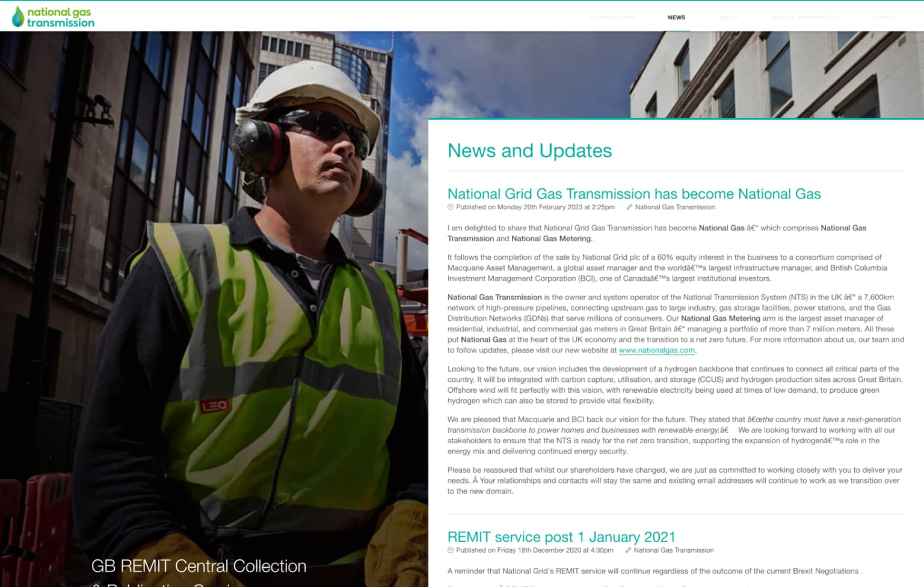Open 'REMIT service post 1 January 2021' article
924x587 pixels.
point(561,536)
